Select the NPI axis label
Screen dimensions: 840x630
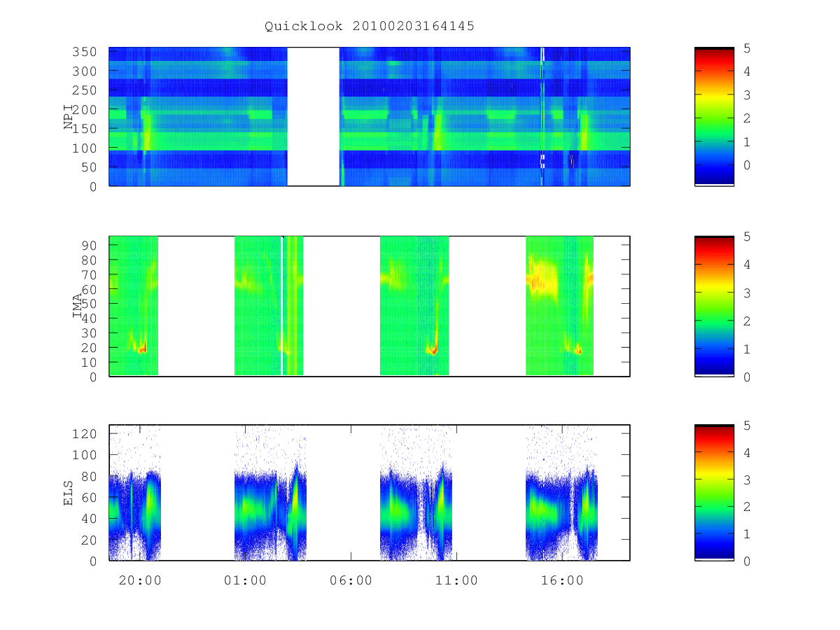tap(69, 117)
